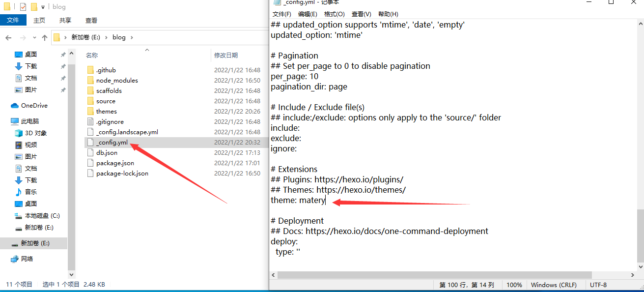Click the Notepad vertical scrollbar thumb

(640, 235)
